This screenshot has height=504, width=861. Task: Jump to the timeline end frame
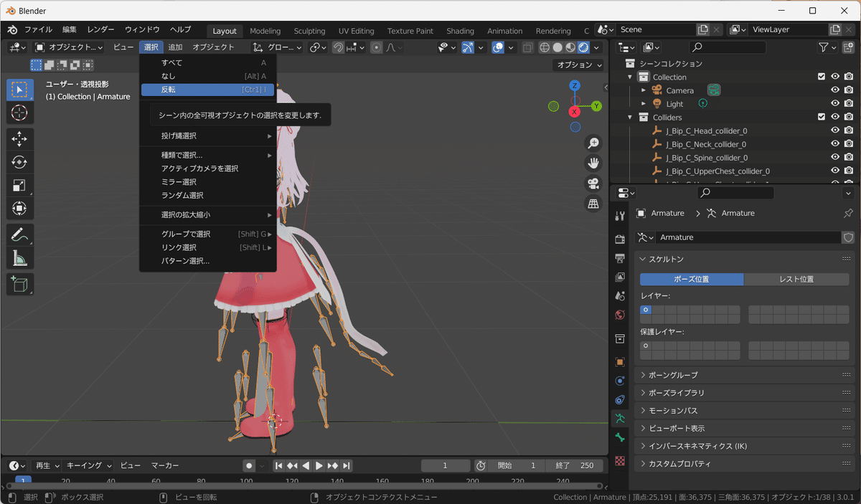347,465
